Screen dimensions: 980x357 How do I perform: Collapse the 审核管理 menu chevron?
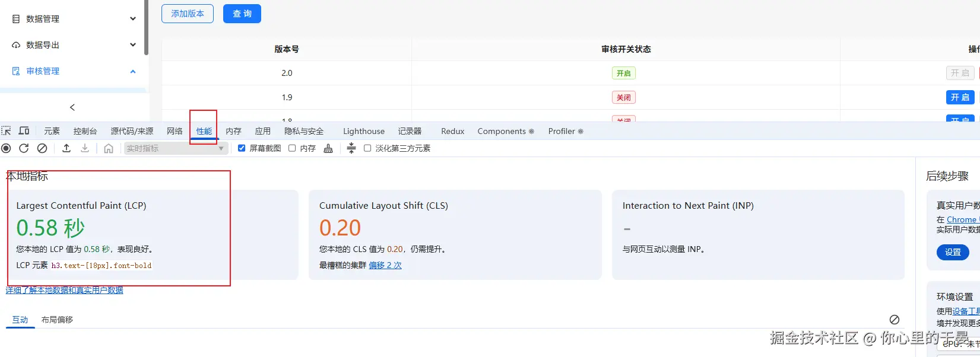(133, 71)
